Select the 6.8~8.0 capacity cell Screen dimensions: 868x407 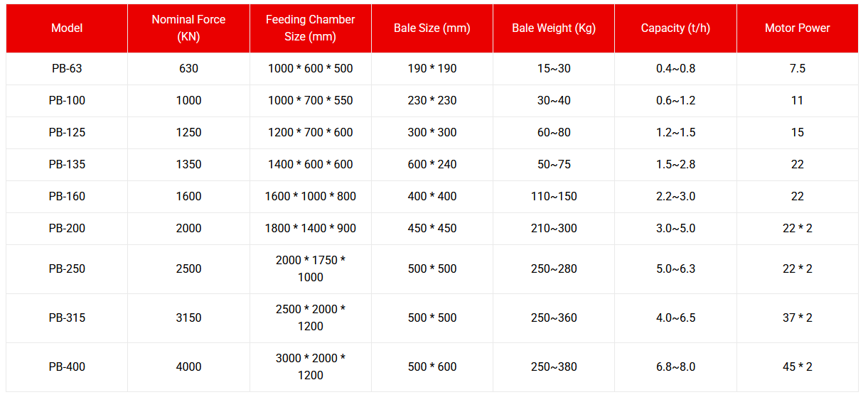(675, 367)
